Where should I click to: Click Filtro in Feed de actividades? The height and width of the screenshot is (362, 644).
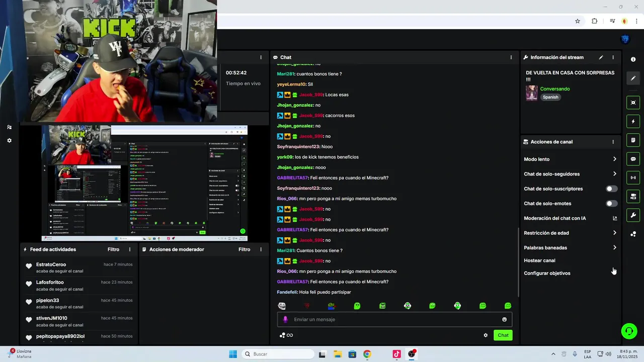click(x=113, y=249)
